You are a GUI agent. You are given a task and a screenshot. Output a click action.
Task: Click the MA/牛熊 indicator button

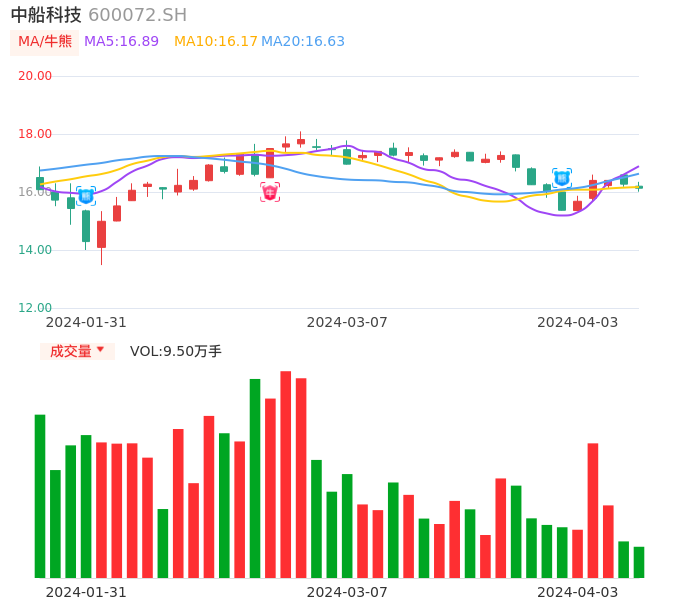[44, 42]
